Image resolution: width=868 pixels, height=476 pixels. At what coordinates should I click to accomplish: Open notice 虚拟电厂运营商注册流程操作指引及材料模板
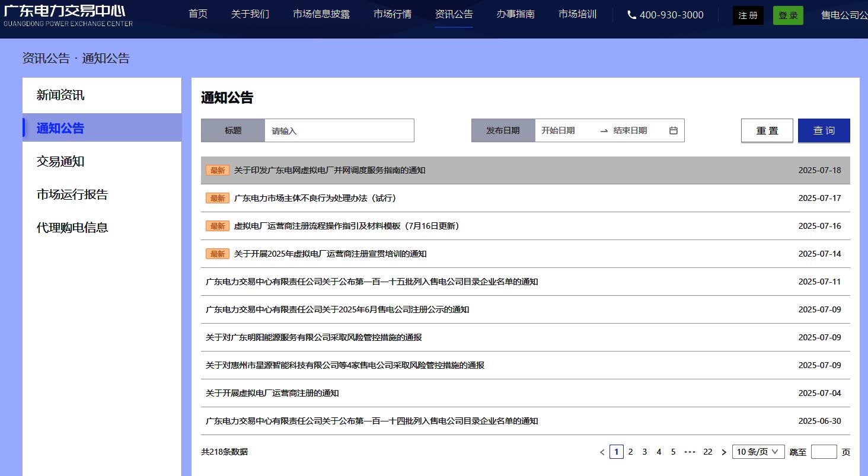click(x=347, y=226)
